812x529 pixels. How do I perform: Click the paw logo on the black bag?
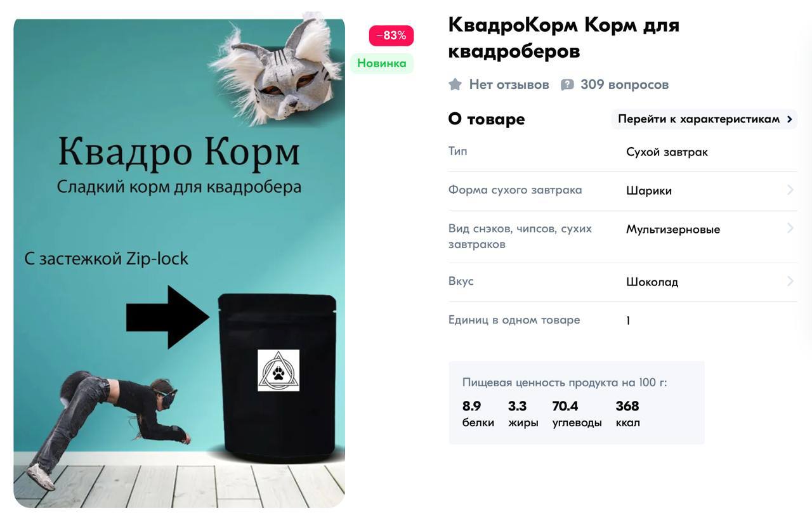tap(278, 370)
